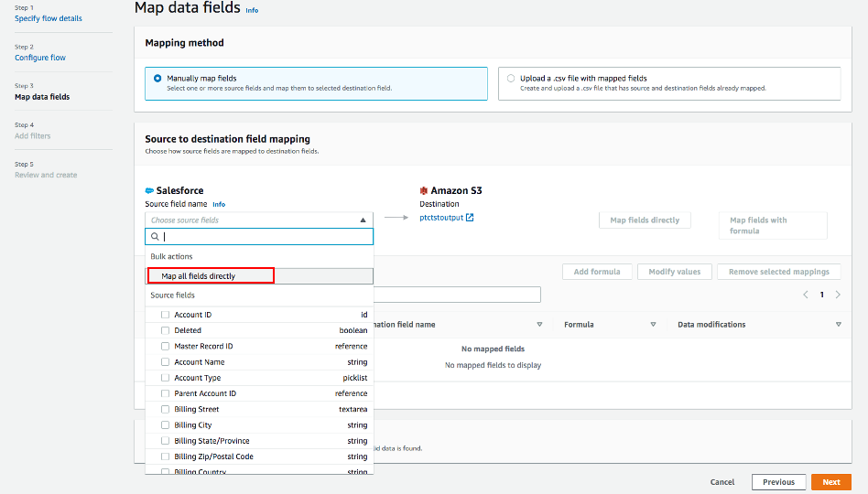This screenshot has width=868, height=494.
Task: Open ptctstoutput external link icon
Action: (x=470, y=218)
